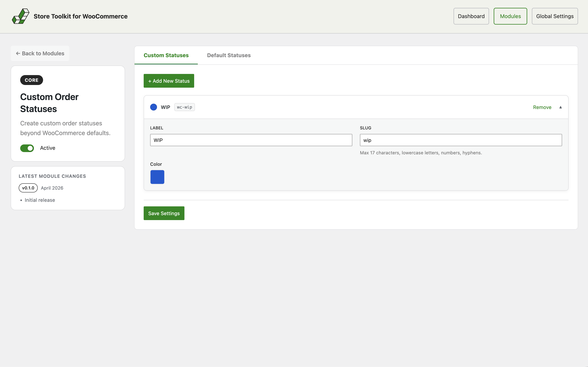The width and height of the screenshot is (588, 367).
Task: Go back using Back to Modules
Action: click(40, 53)
